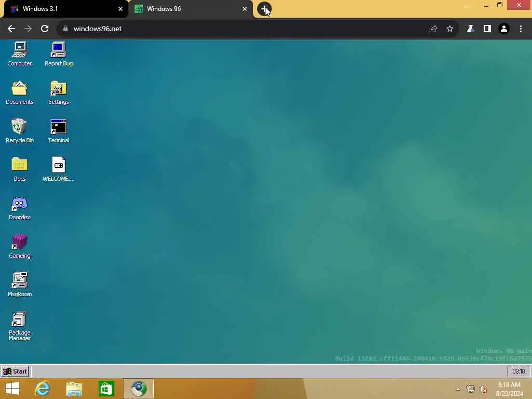
Task: Open the muted volume tray icon
Action: tap(483, 389)
